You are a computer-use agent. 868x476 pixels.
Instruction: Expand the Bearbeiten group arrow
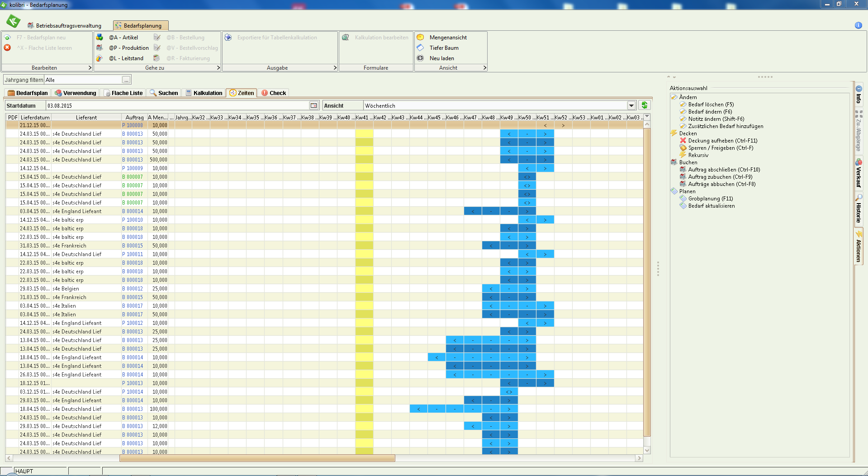coord(90,68)
